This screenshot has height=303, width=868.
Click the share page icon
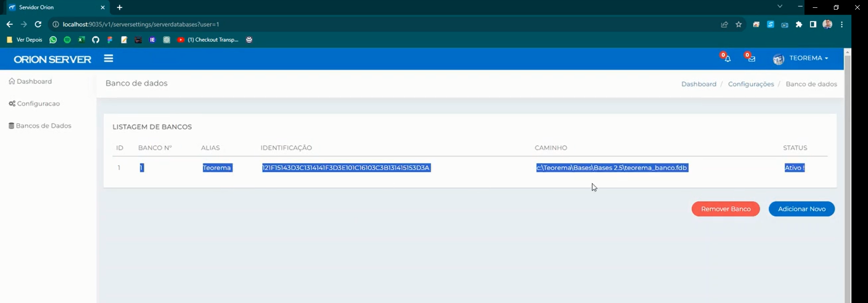[x=724, y=24]
